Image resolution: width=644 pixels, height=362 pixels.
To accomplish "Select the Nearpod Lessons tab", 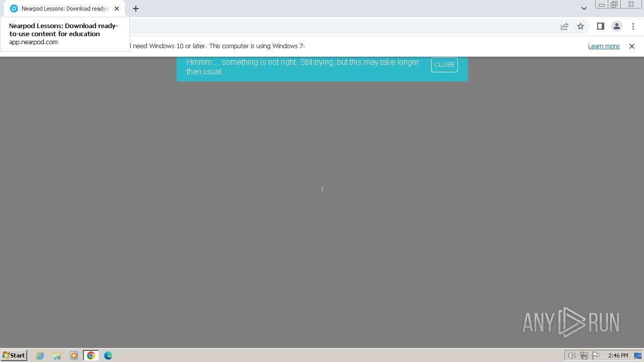I will pos(64,9).
